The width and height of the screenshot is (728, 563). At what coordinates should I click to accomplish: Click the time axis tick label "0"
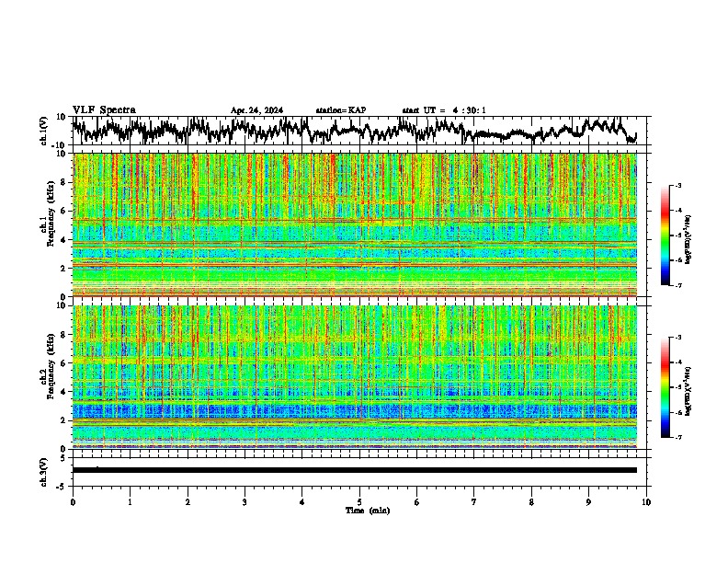(73, 502)
